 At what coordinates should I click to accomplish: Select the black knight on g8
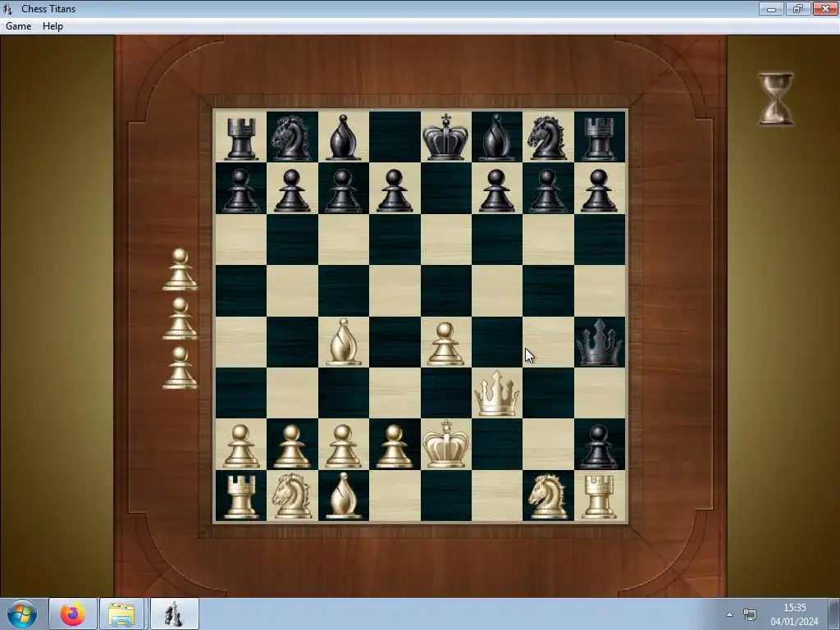coord(547,138)
